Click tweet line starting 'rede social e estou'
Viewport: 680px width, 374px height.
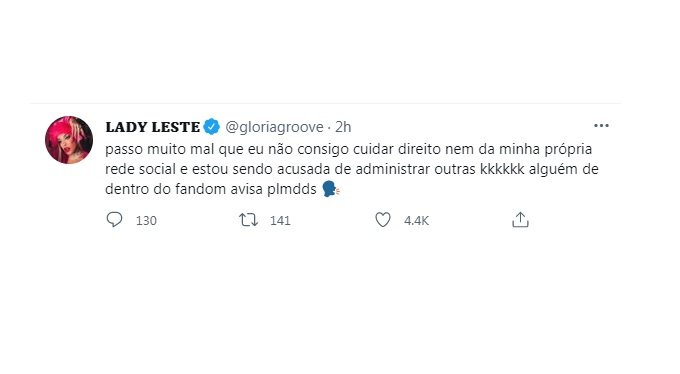[x=352, y=169]
